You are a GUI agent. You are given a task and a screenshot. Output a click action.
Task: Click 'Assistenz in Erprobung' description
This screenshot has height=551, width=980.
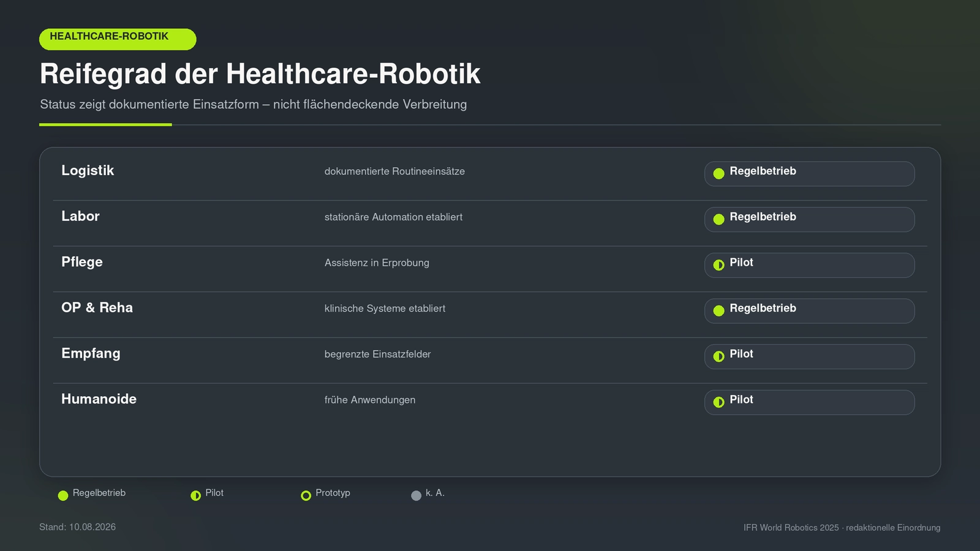point(377,263)
